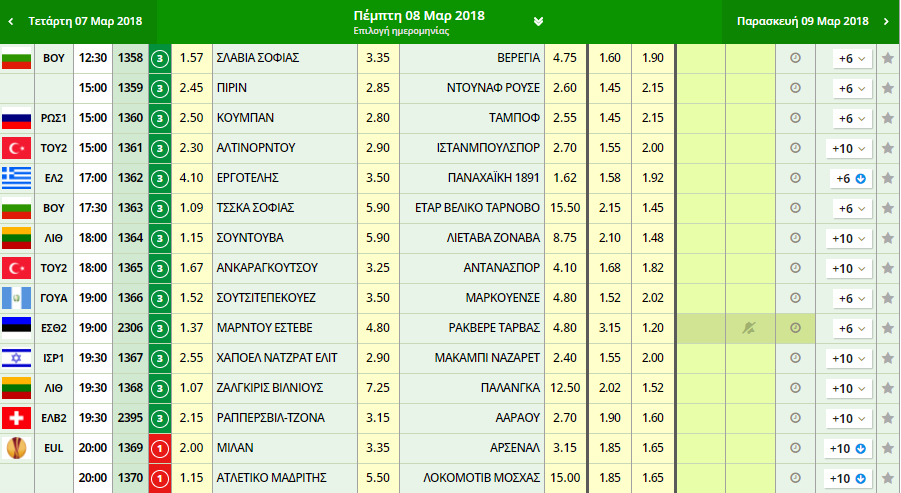The image size is (901, 493).
Task: Click the muted bell icon in ΜΑΡΝΤΟΥ ΕΣΤΕΒΕ row
Action: (x=750, y=328)
